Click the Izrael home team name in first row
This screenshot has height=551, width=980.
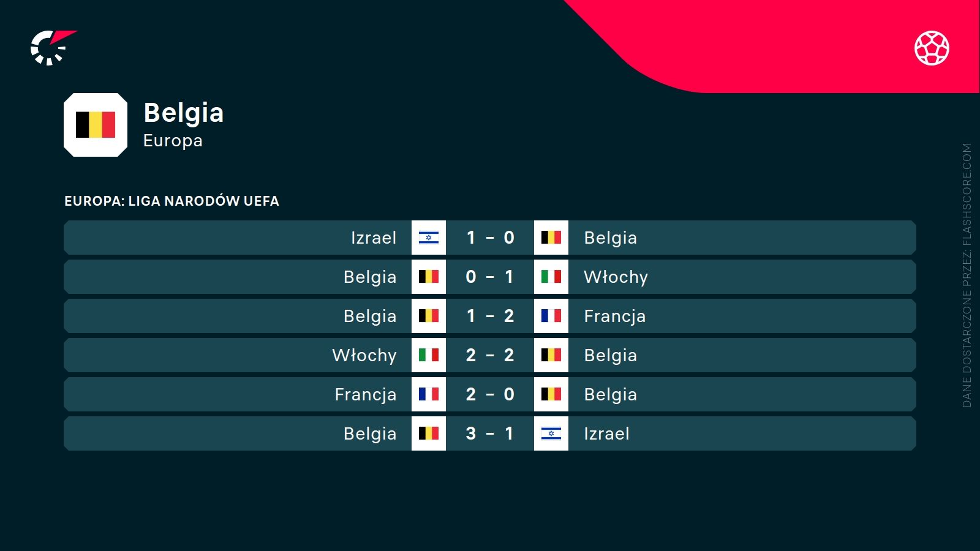coord(374,238)
